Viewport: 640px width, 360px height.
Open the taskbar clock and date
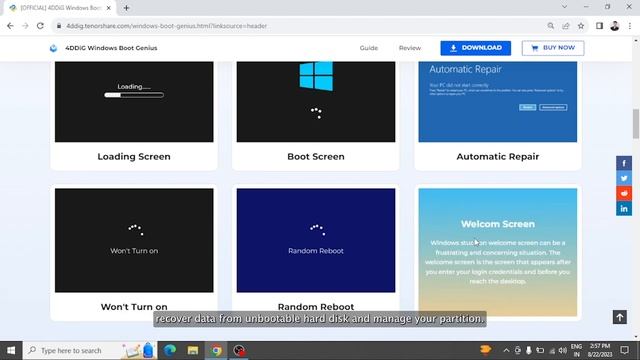click(600, 350)
